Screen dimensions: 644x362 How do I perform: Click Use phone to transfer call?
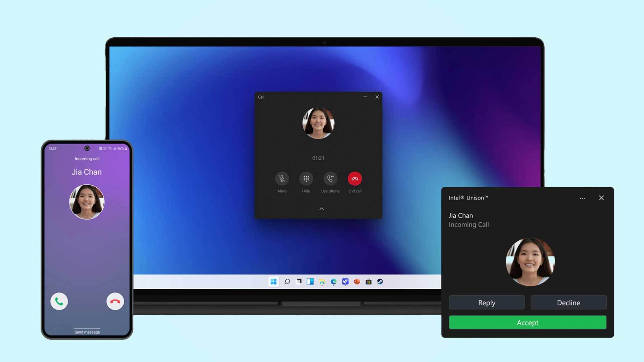tap(330, 179)
